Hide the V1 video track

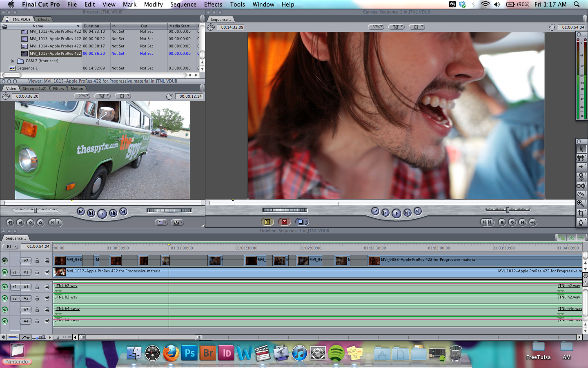[4, 272]
